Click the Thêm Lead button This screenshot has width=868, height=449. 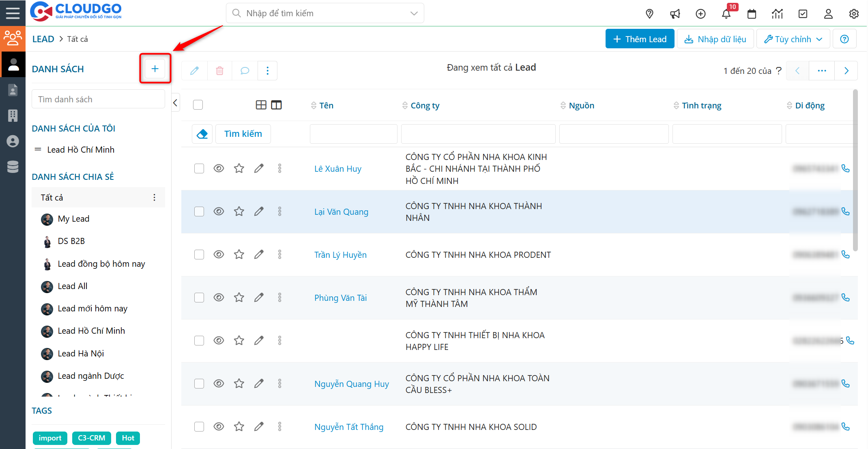click(x=640, y=39)
